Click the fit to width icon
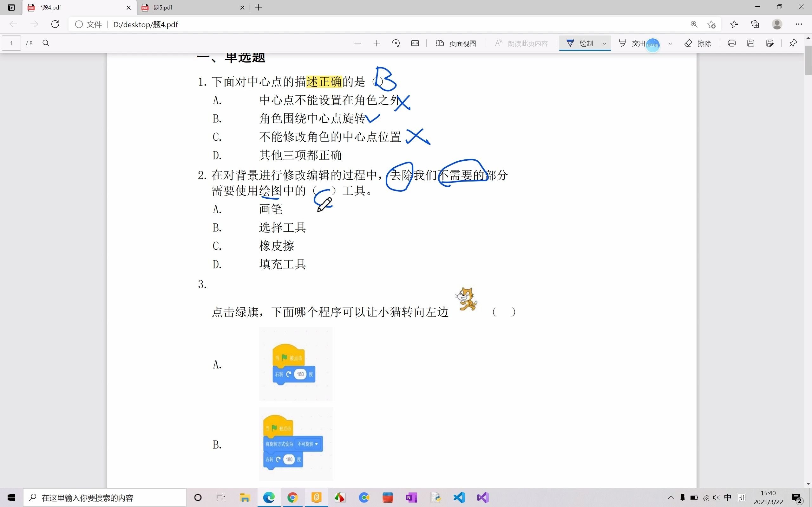 click(x=415, y=43)
